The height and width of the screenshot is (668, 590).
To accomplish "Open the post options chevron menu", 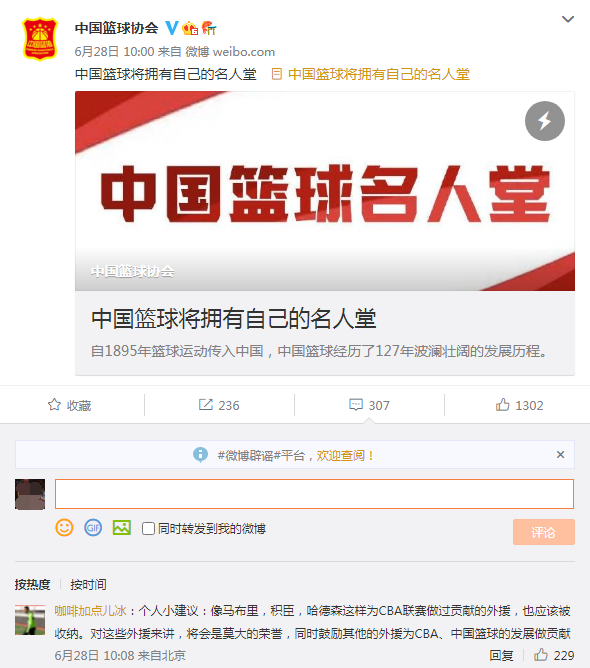I will [568, 19].
